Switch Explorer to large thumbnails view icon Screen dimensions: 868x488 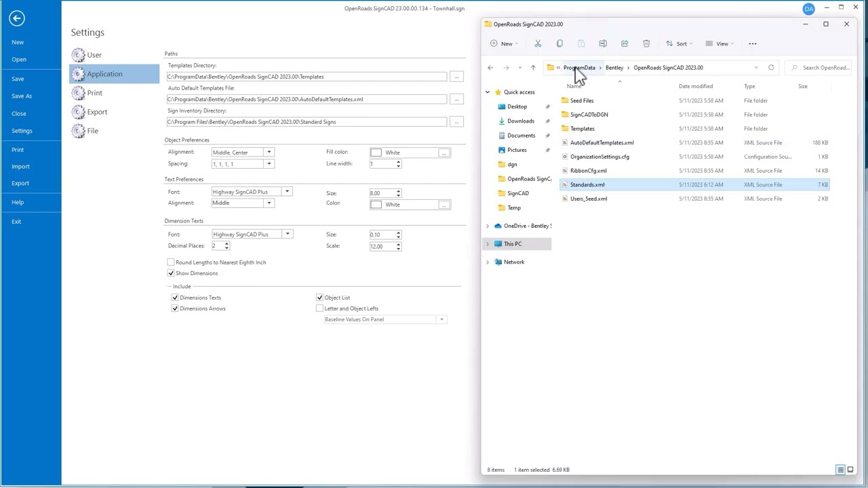point(850,470)
